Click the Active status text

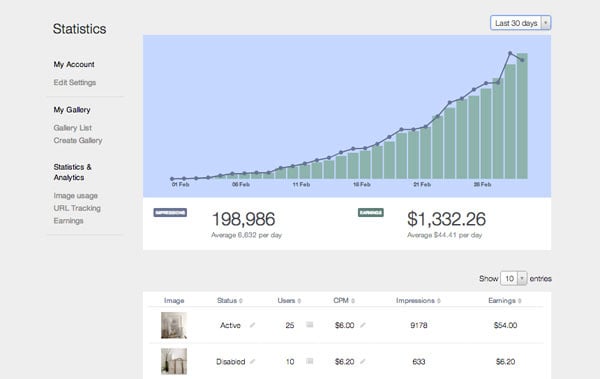pyautogui.click(x=230, y=325)
